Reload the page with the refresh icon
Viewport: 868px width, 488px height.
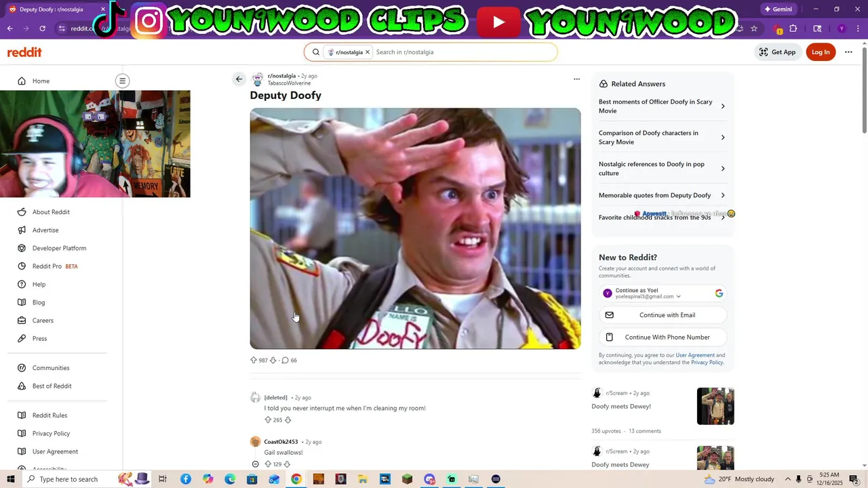42,28
